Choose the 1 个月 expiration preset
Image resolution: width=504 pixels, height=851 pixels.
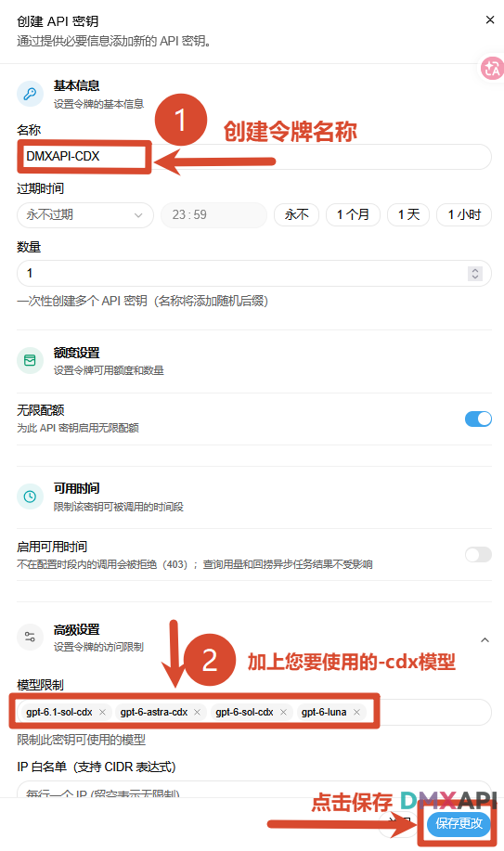point(353,215)
